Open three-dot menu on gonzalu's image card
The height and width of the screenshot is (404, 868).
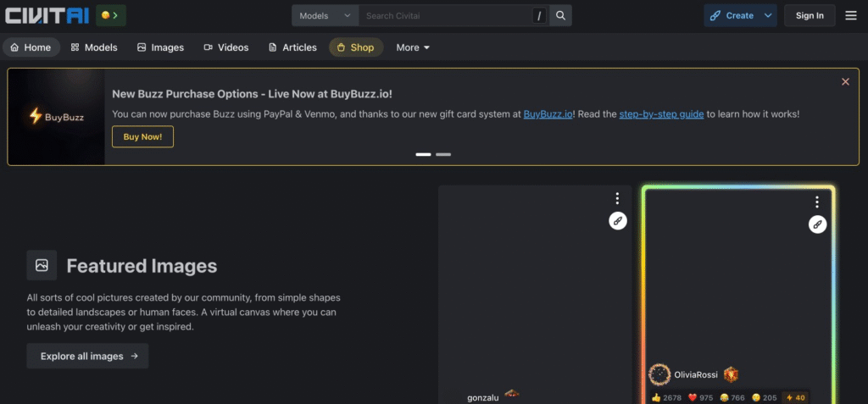click(618, 199)
